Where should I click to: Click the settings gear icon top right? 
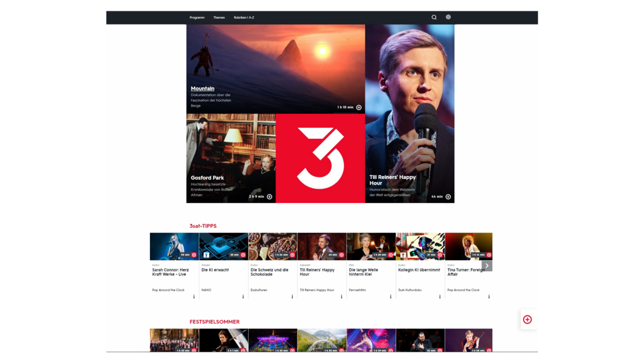(x=448, y=17)
